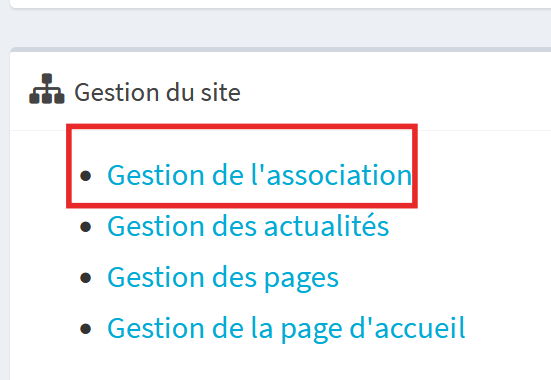Click the bullet before Gestion des actualités

85,227
